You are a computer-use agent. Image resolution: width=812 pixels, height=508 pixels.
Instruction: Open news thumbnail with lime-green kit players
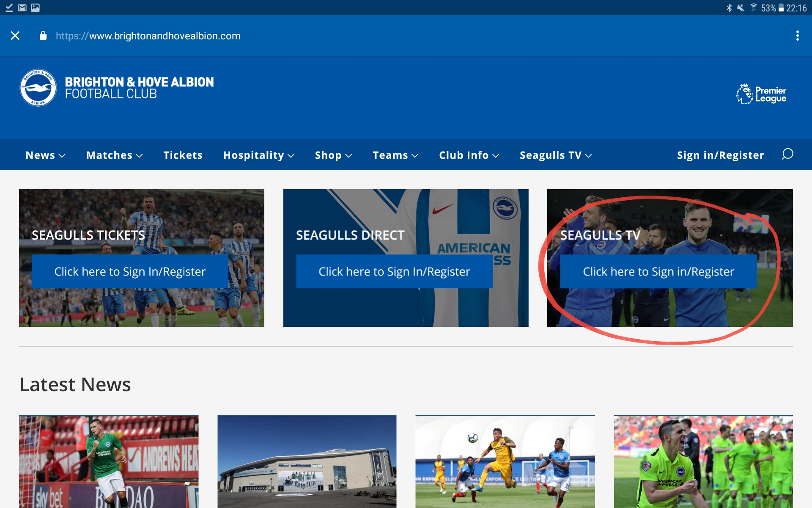pos(703,461)
